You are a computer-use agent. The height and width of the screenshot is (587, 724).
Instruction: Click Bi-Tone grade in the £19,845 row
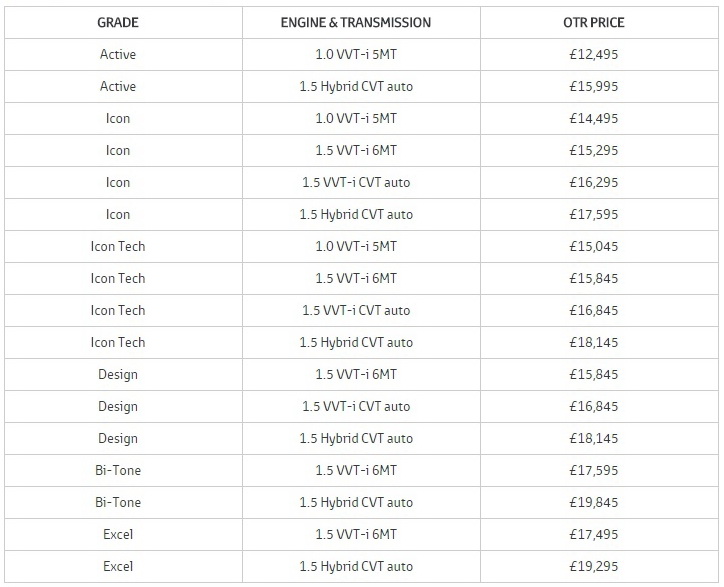click(x=118, y=502)
